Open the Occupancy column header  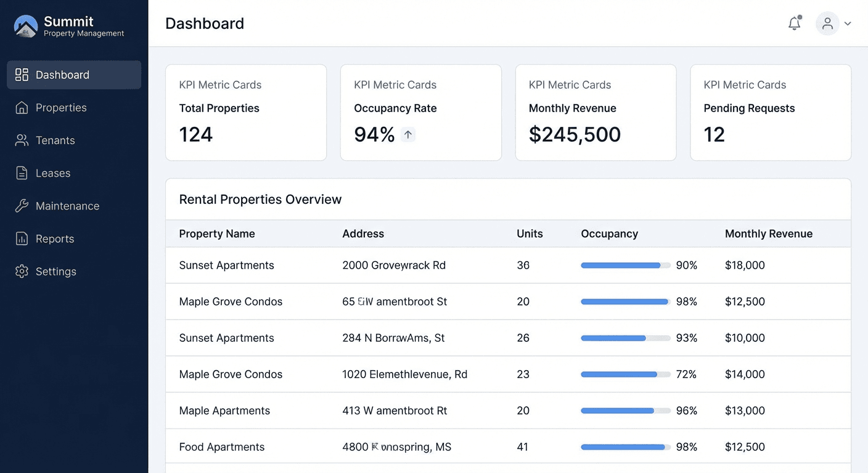609,233
